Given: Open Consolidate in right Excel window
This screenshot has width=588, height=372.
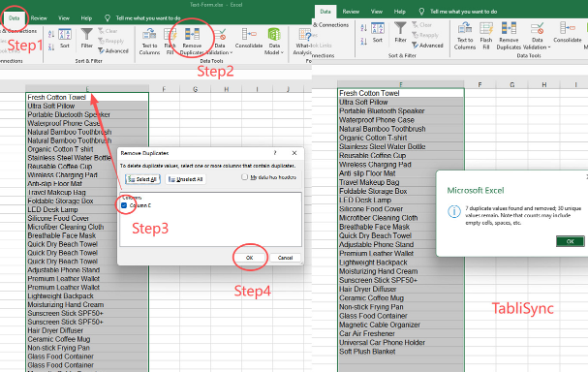Looking at the screenshot, I should tap(568, 33).
